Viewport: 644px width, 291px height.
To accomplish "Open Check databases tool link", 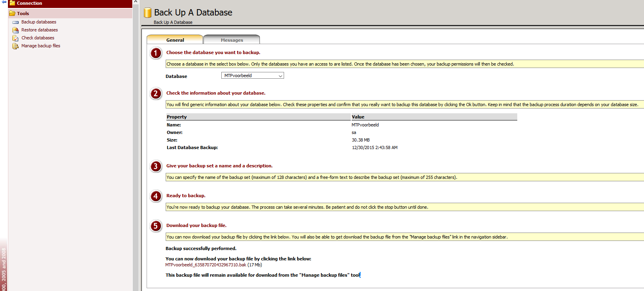I will (38, 38).
